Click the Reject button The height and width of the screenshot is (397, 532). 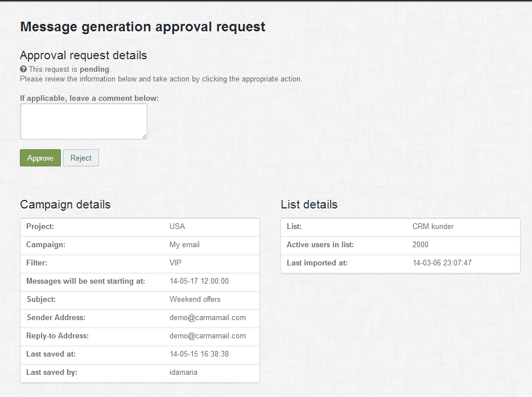point(81,158)
